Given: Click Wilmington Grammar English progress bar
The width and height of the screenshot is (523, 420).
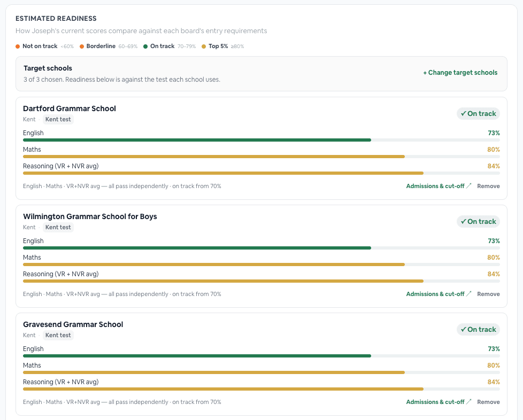Looking at the screenshot, I should 261,248.
